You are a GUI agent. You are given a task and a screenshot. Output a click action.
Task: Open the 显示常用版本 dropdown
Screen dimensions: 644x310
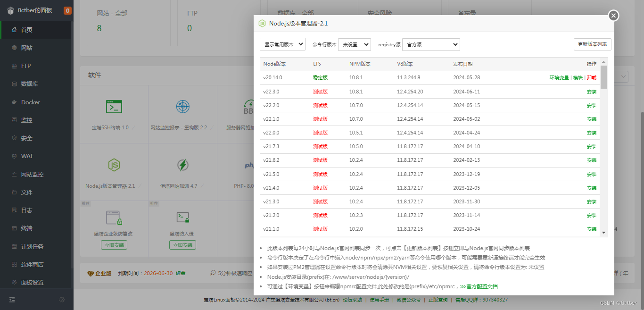point(282,44)
